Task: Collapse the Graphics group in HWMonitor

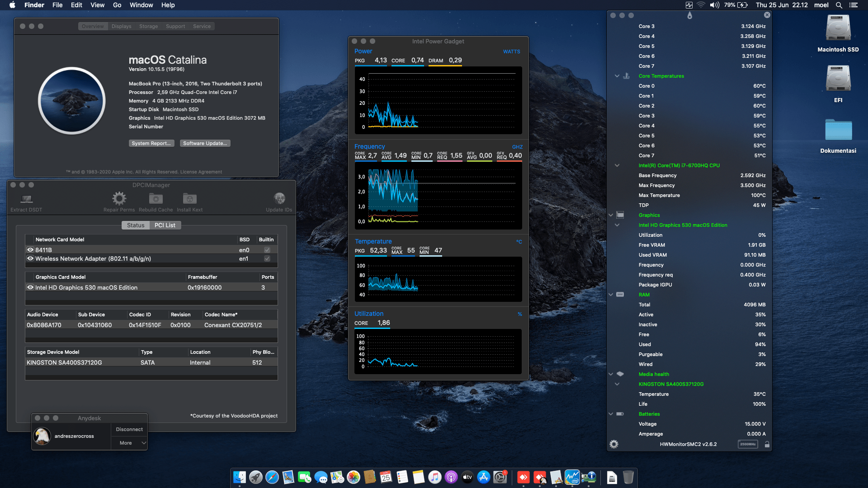Action: (611, 215)
